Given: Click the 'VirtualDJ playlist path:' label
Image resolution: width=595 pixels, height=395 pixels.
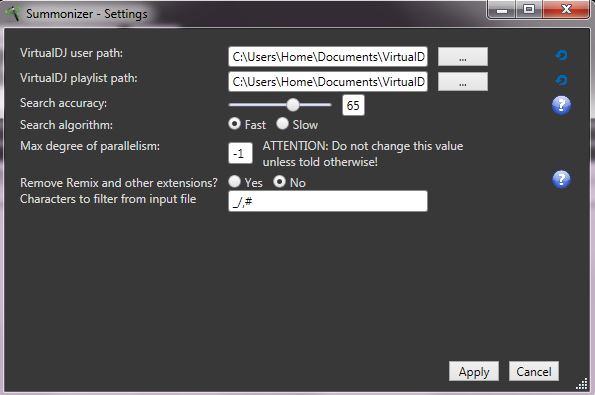Looking at the screenshot, I should point(79,78).
